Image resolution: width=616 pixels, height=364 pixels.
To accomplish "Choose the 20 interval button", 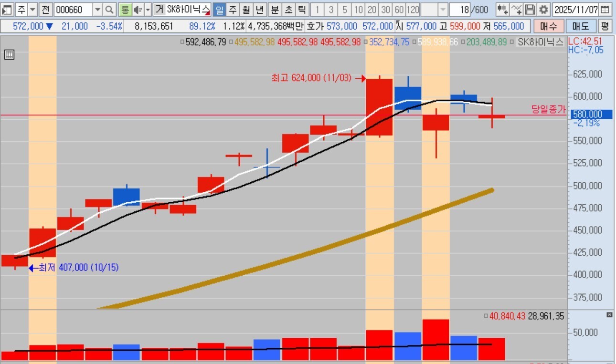I will point(372,10).
